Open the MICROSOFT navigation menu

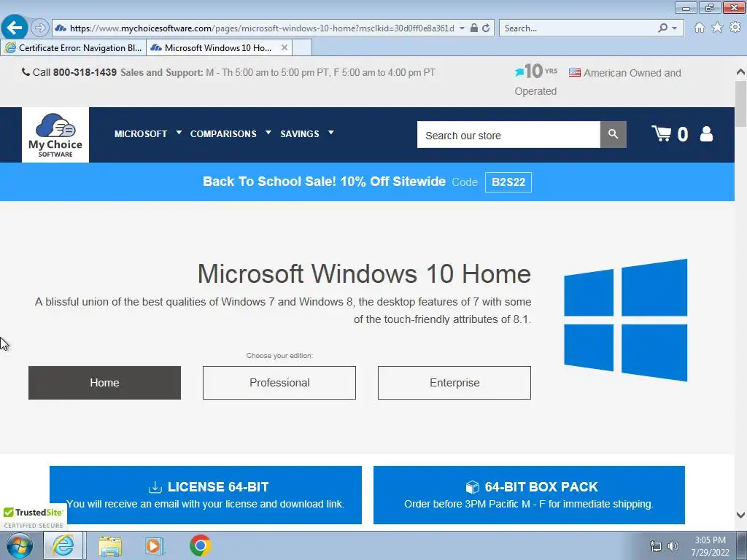point(141,134)
